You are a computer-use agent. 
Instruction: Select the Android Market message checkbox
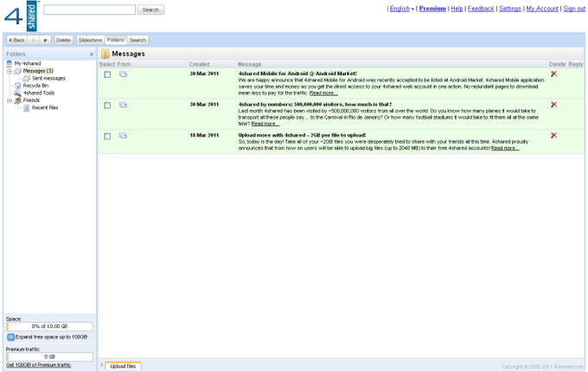coord(107,74)
